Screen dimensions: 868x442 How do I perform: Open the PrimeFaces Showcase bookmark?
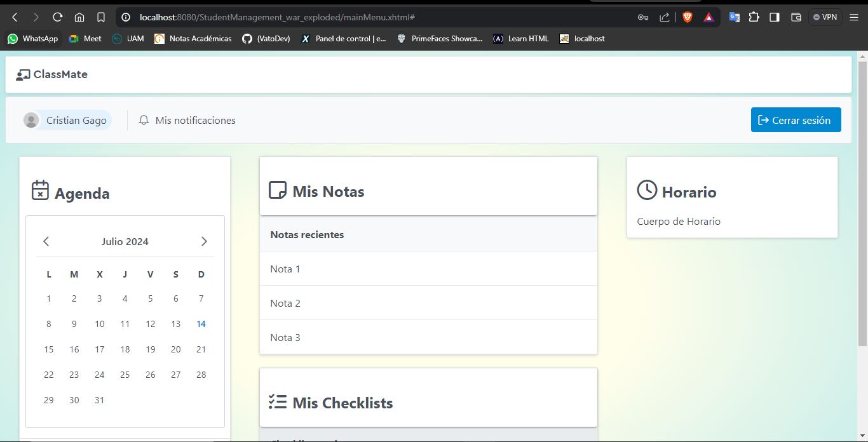(440, 39)
